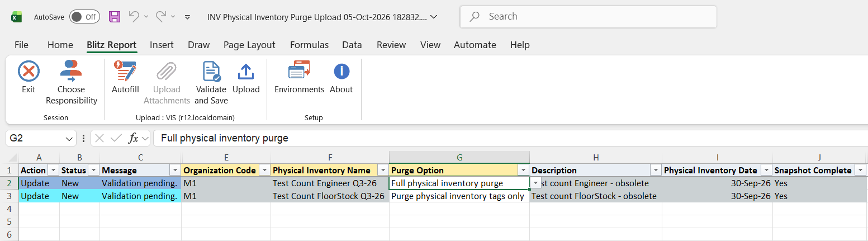This screenshot has width=868, height=241.
Task: Open the Snapshot Complete column filter
Action: (860, 170)
